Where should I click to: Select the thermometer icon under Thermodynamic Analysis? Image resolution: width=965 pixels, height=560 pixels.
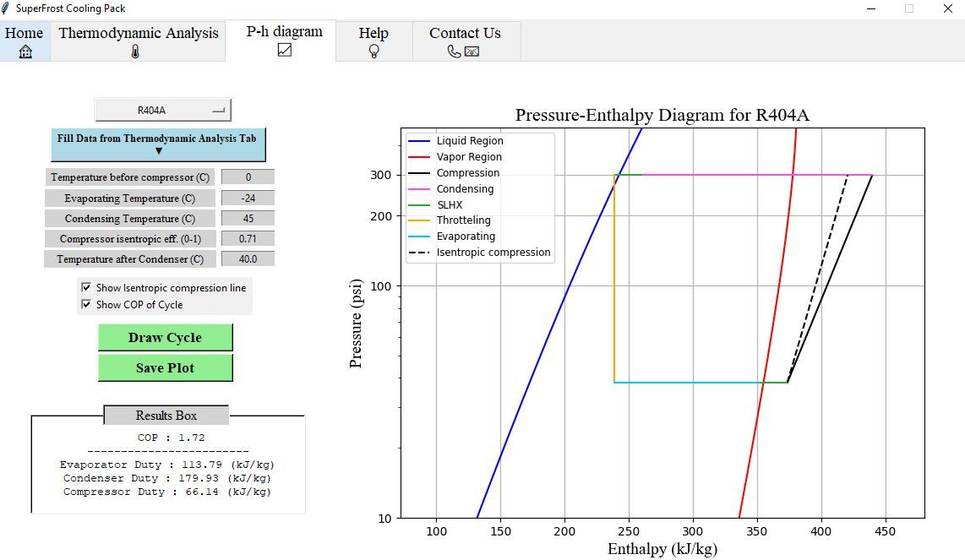[137, 51]
